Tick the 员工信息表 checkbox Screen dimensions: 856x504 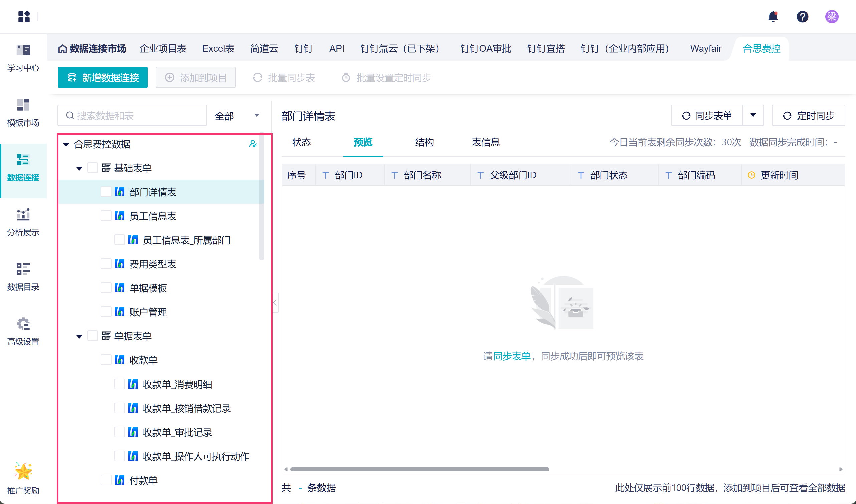[x=106, y=216]
